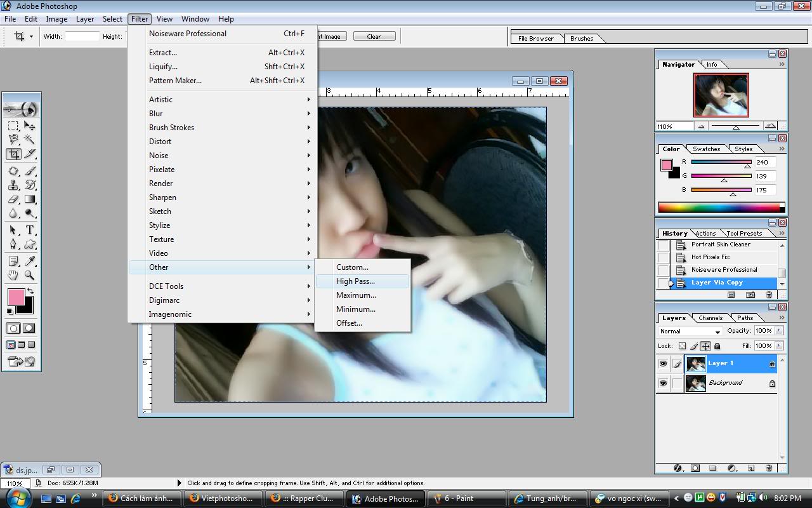The width and height of the screenshot is (812, 508).
Task: Select the Blur tool
Action: tap(13, 213)
